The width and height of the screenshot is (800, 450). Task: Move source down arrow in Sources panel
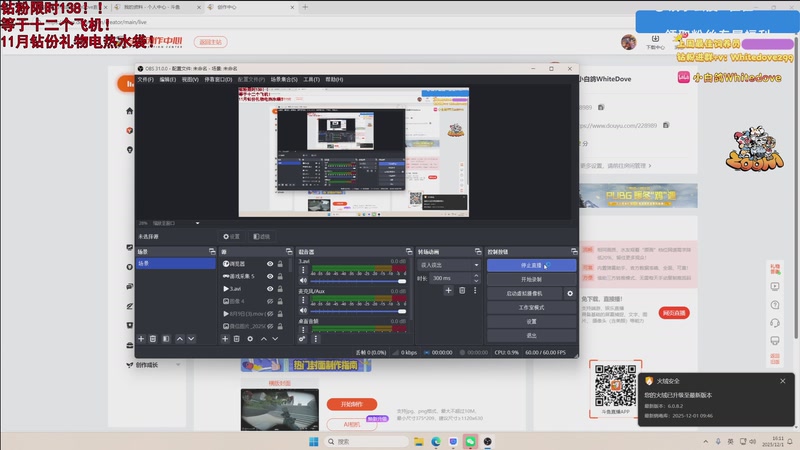point(276,339)
